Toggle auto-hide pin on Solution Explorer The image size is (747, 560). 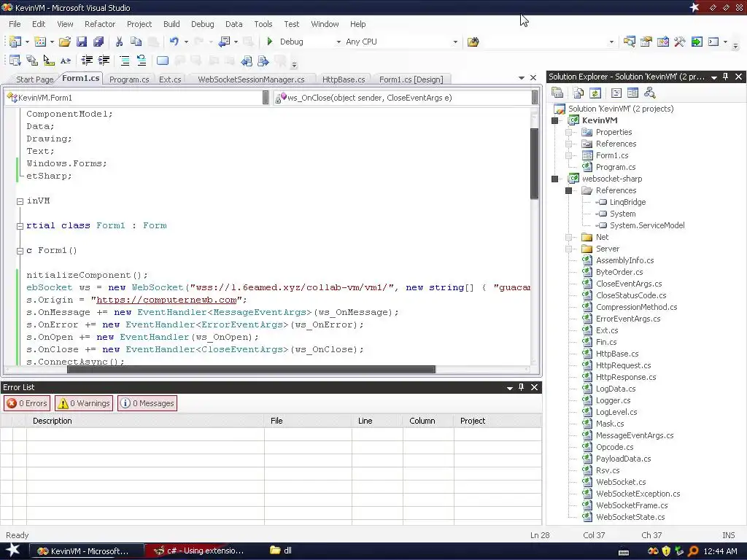(x=726, y=77)
